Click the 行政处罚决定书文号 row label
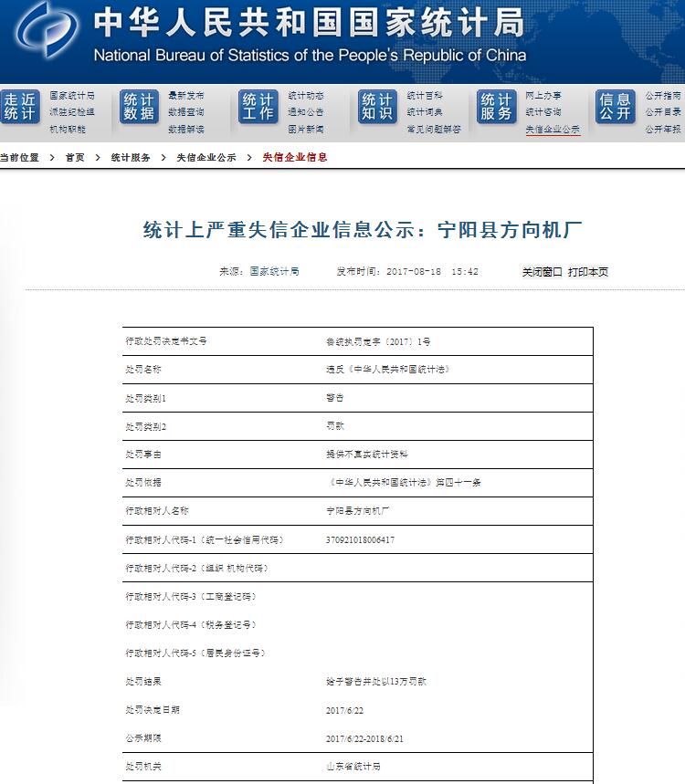This screenshot has width=685, height=784. tap(166, 341)
